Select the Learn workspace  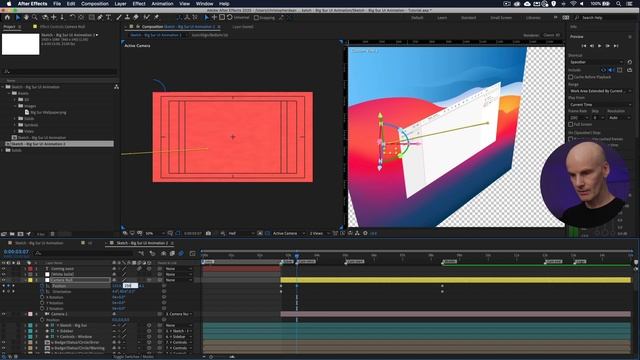(x=442, y=18)
